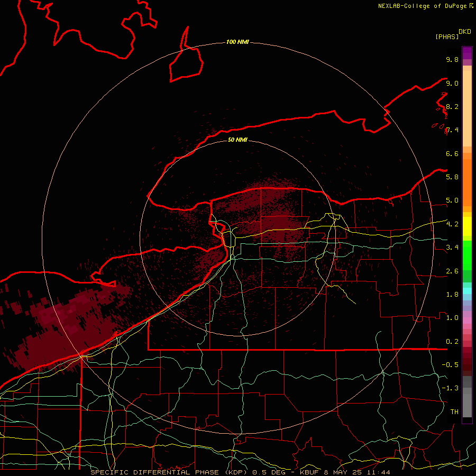The width and height of the screenshot is (476, 476).
Task: Click the DKD legend unit label
Action: tap(465, 32)
